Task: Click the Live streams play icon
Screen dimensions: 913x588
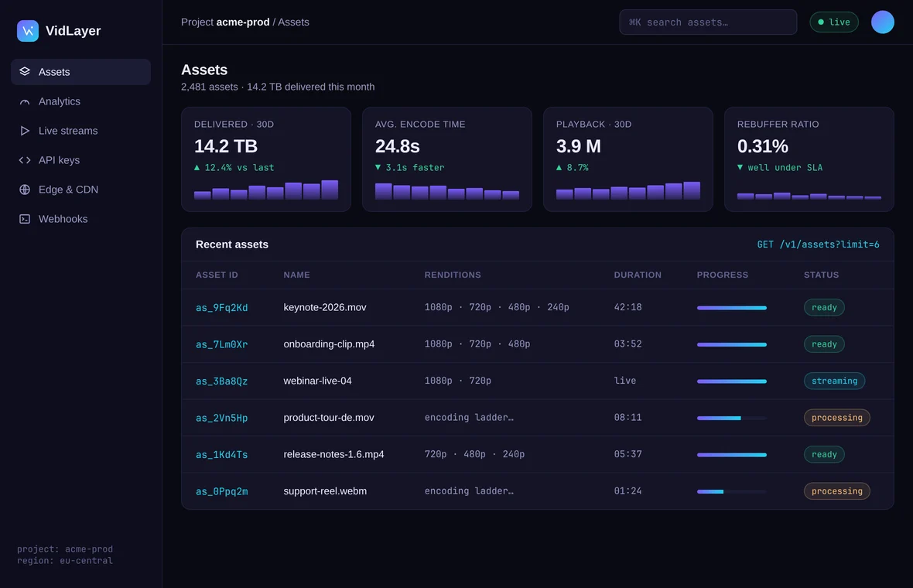Action: click(x=25, y=131)
